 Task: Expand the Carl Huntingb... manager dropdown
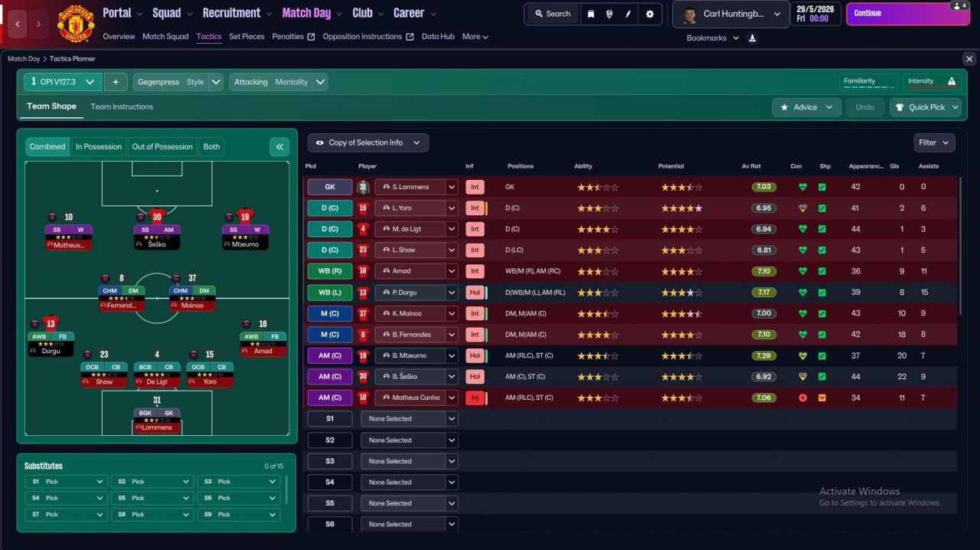coord(730,14)
